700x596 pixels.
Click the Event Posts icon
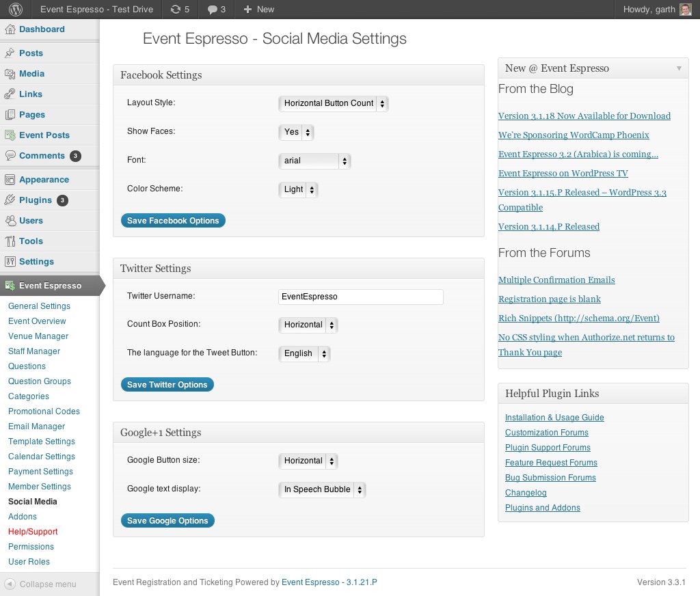10,135
